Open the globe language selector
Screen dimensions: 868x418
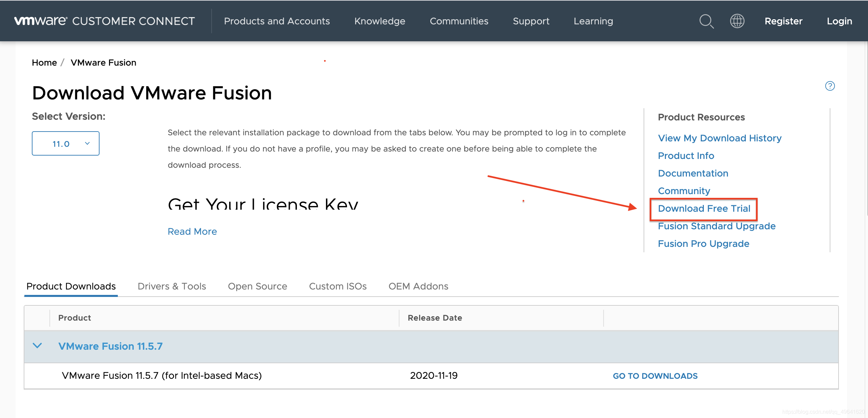737,21
